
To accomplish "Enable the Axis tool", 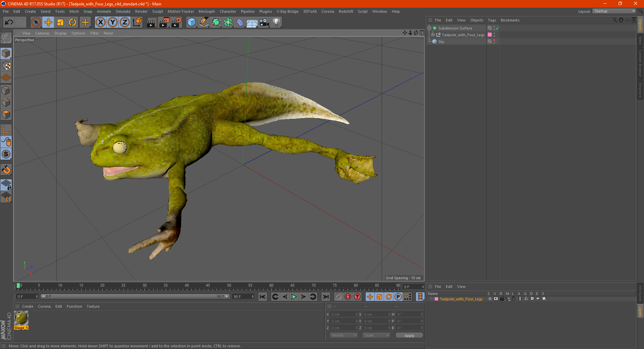I will (6, 130).
